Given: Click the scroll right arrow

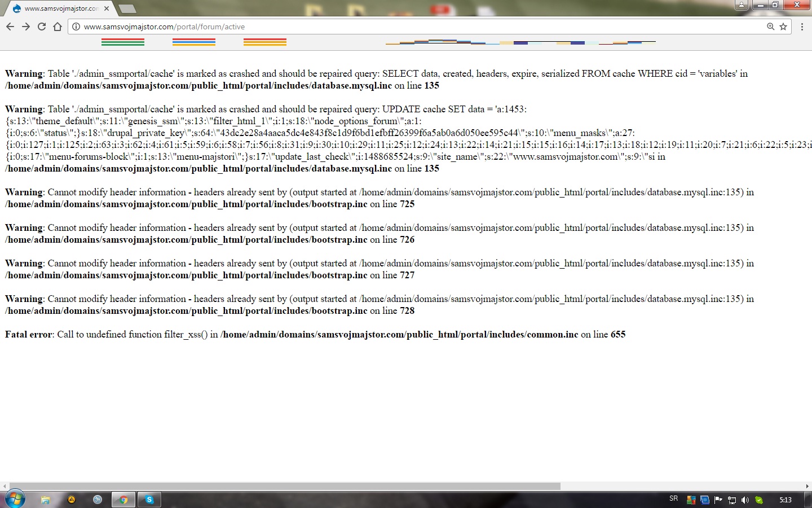Looking at the screenshot, I should click(x=807, y=486).
